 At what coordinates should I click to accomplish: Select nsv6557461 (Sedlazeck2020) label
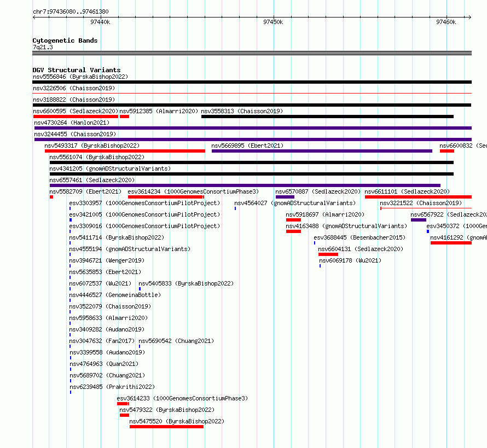tap(92, 180)
